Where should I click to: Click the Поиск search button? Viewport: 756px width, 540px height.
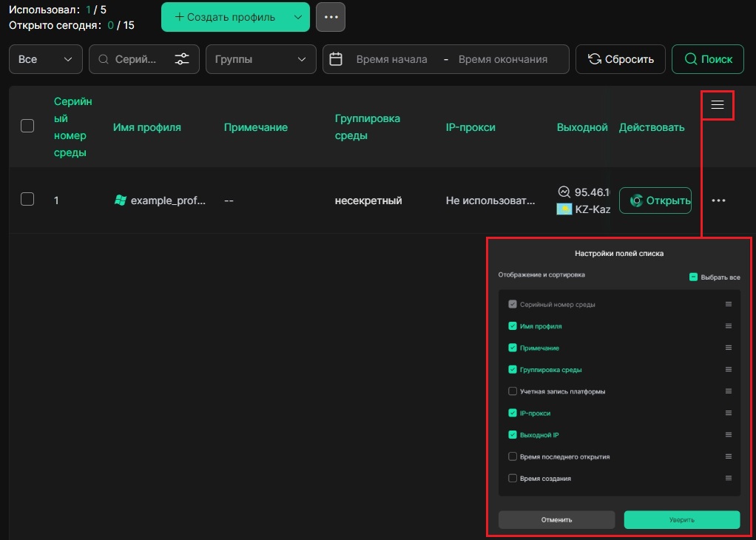(708, 59)
